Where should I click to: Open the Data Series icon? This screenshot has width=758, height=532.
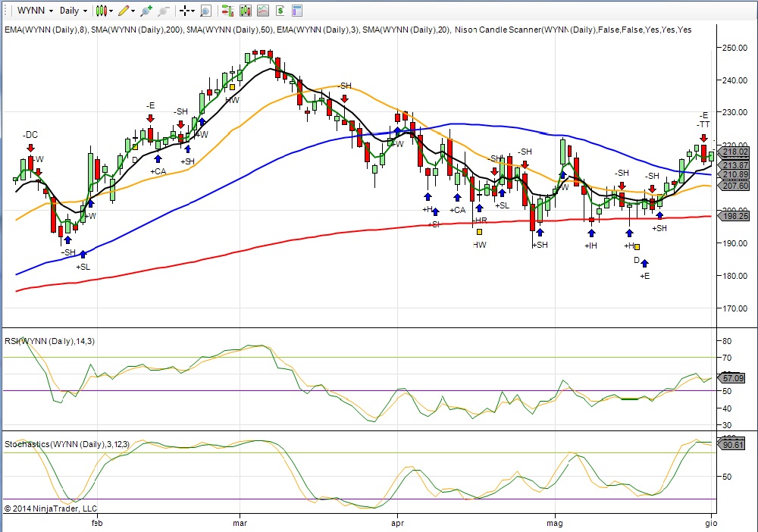245,10
